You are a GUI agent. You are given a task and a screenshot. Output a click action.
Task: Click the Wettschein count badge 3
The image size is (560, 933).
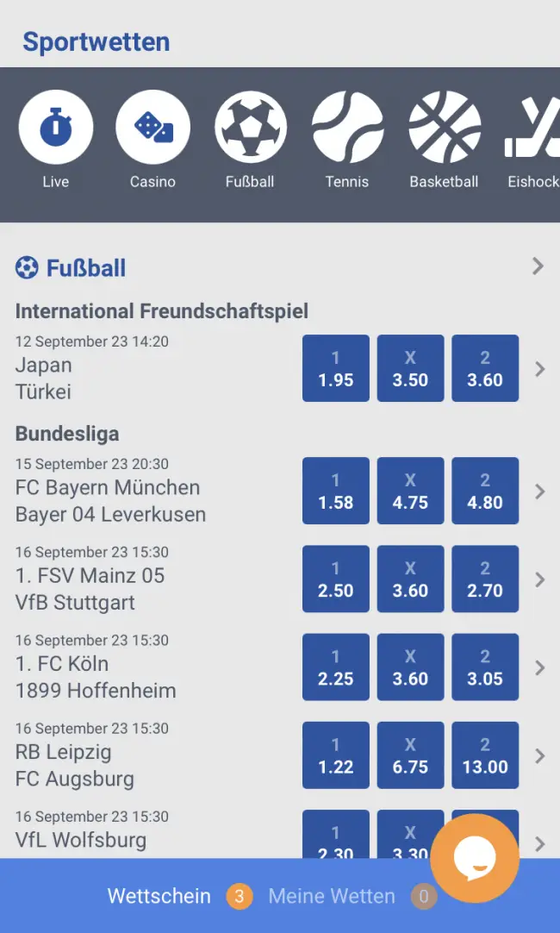(239, 897)
